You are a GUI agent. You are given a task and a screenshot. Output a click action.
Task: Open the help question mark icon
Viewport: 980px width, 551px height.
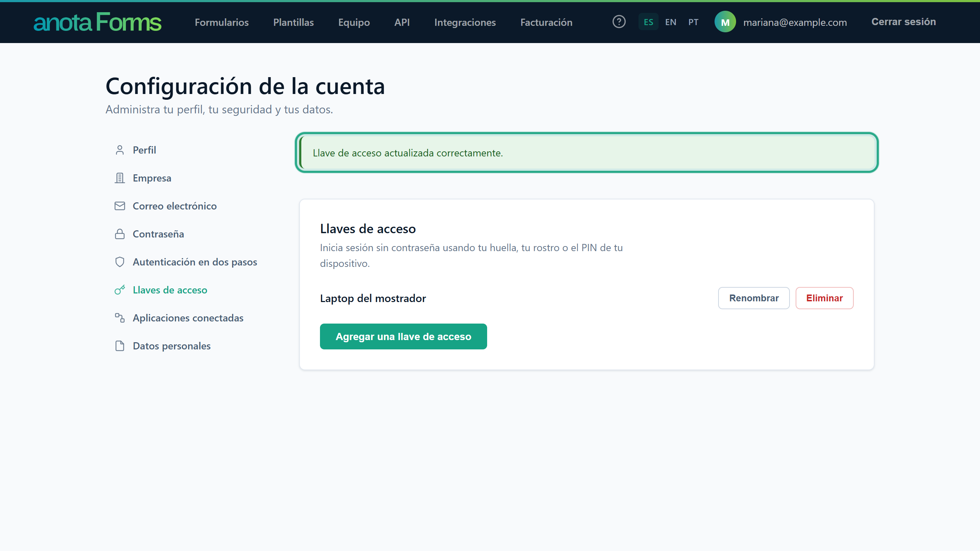click(619, 22)
